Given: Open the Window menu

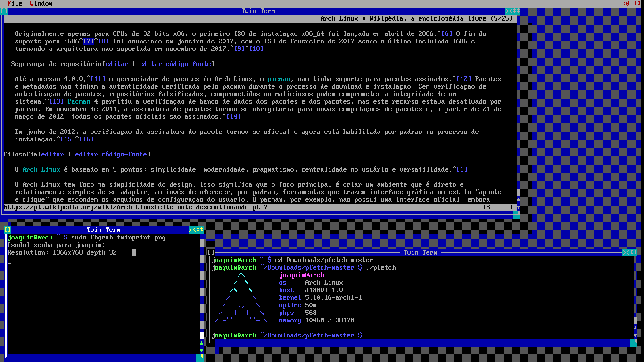Looking at the screenshot, I should [41, 3].
